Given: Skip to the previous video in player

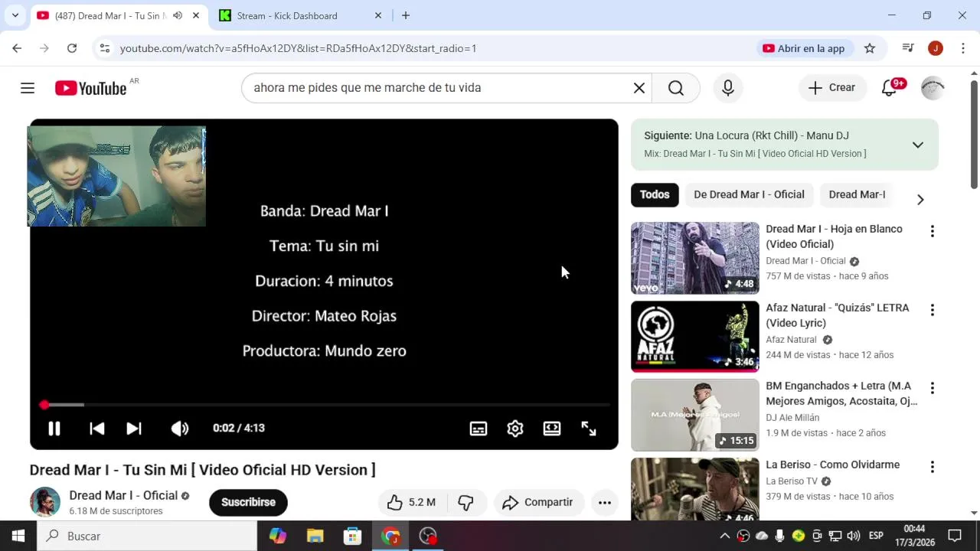Looking at the screenshot, I should click(x=96, y=429).
